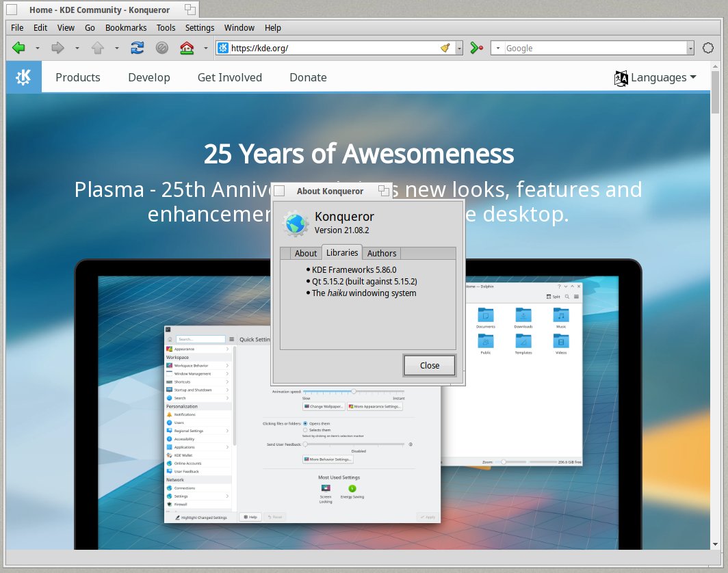728x573 pixels.
Task: Click the green Go arrow icon
Action: pyautogui.click(x=476, y=48)
